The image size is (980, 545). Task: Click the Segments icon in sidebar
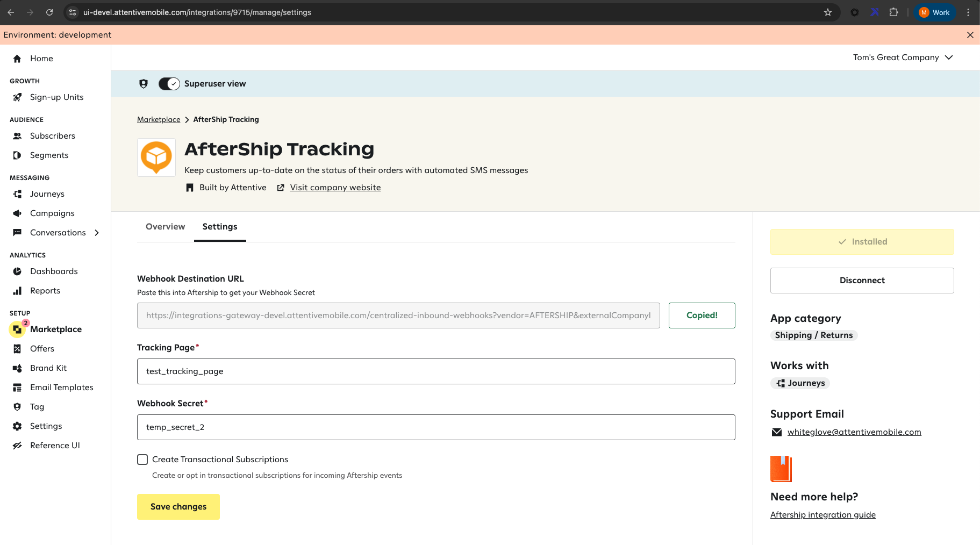pos(17,155)
